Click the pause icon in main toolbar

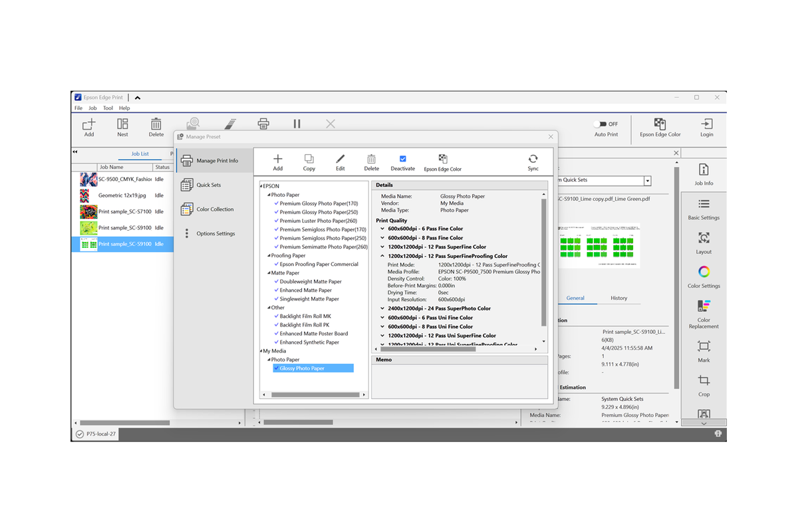pos(297,124)
